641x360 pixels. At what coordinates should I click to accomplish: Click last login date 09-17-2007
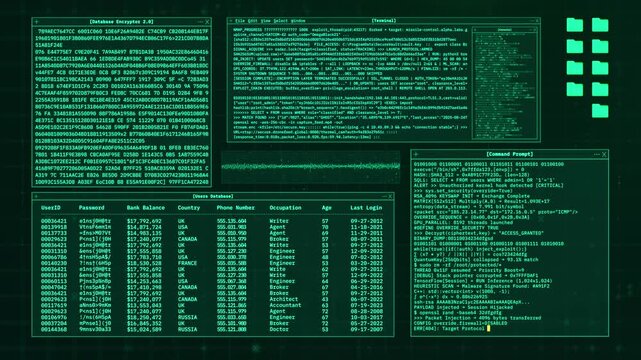pos(366,329)
